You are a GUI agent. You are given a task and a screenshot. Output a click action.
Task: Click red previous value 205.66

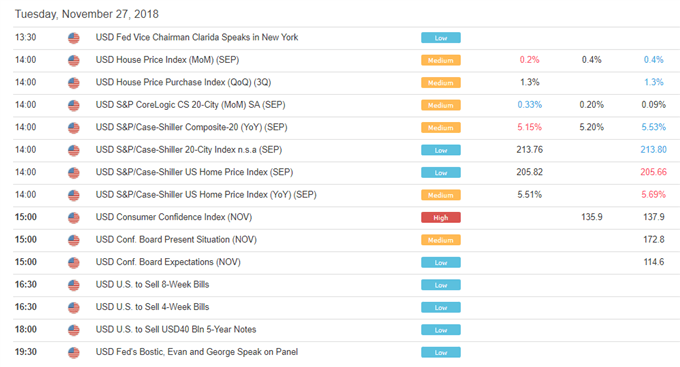654,172
